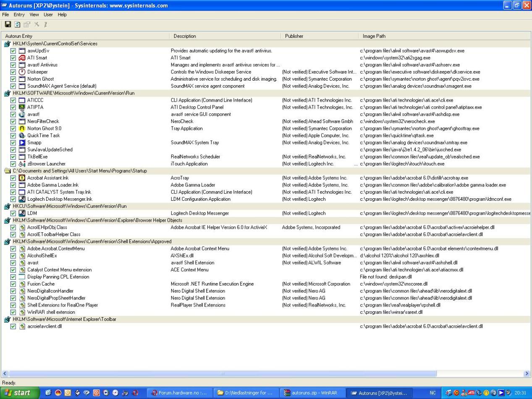Click the horizontal scrollbar right arrow
Screen dimensions: 532x399
coord(527,373)
